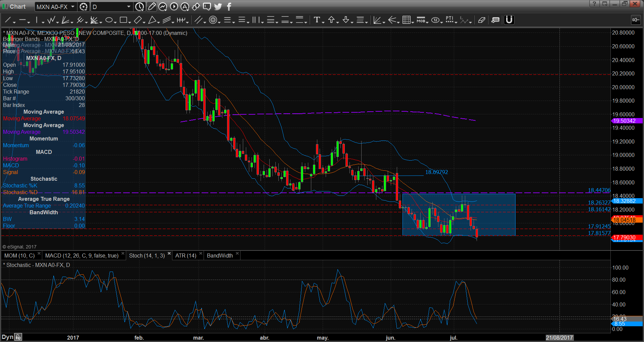
Task: Click the help question mark button
Action: tap(594, 4)
